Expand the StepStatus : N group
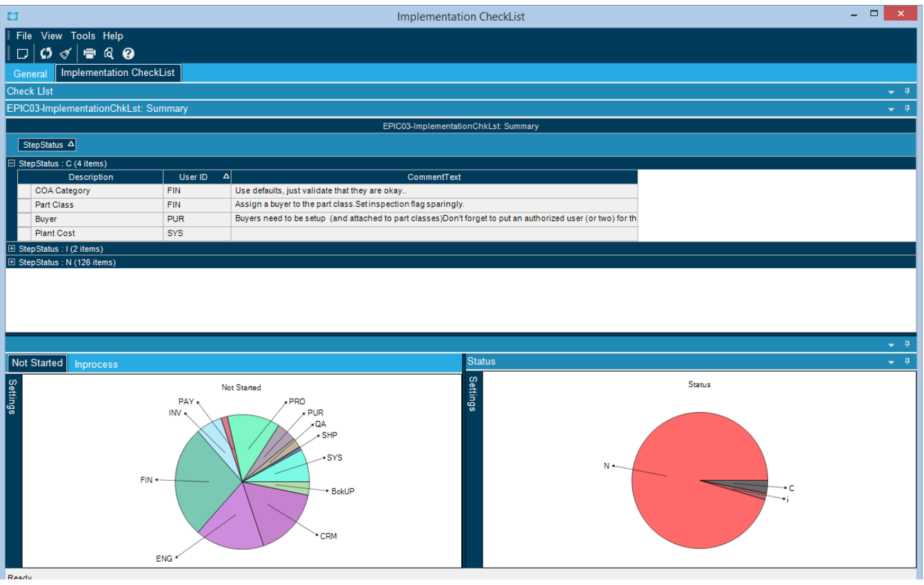Viewport: 924px width, 585px height. click(12, 262)
